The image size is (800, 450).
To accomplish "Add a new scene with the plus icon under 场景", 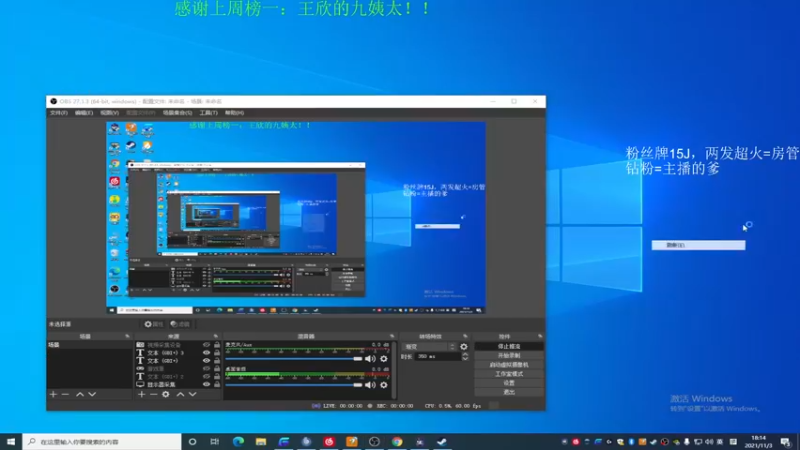I will tap(54, 394).
